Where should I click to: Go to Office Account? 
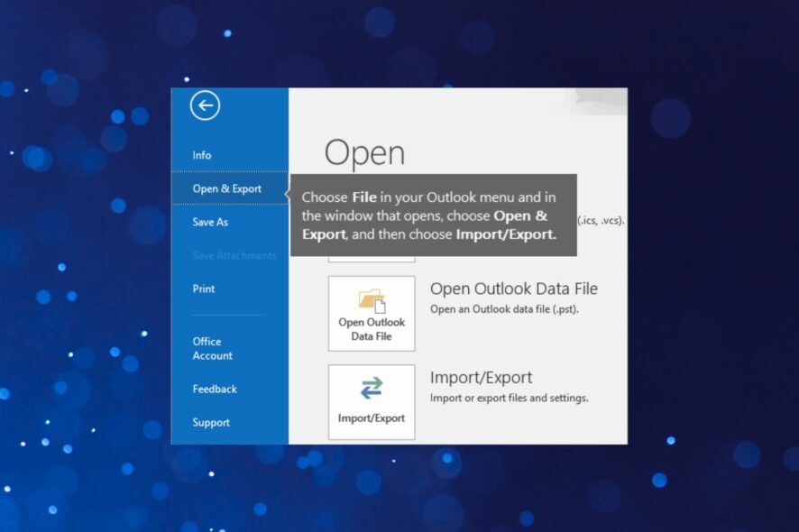pos(212,349)
